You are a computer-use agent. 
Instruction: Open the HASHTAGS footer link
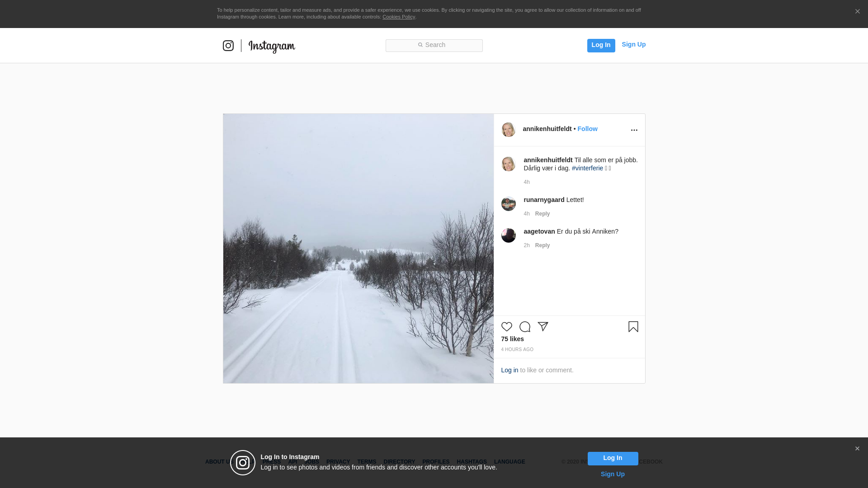click(472, 462)
